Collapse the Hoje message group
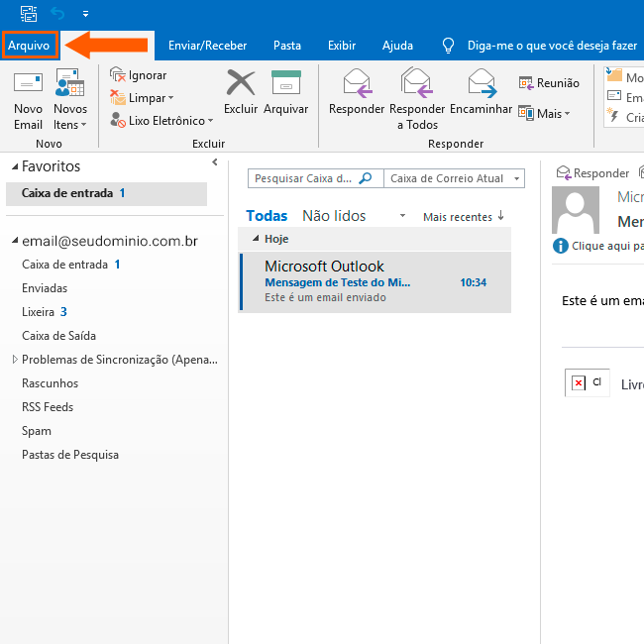Screen dimensions: 644x644 (x=256, y=238)
